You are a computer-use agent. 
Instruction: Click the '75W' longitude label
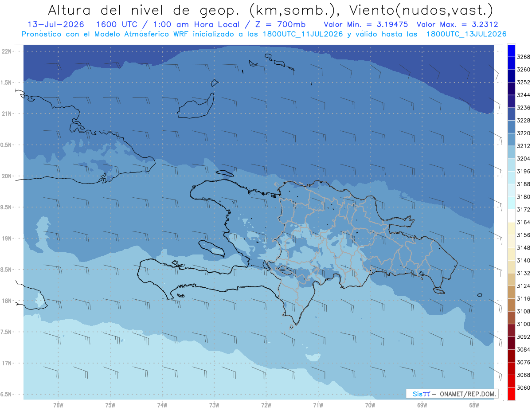click(x=110, y=405)
